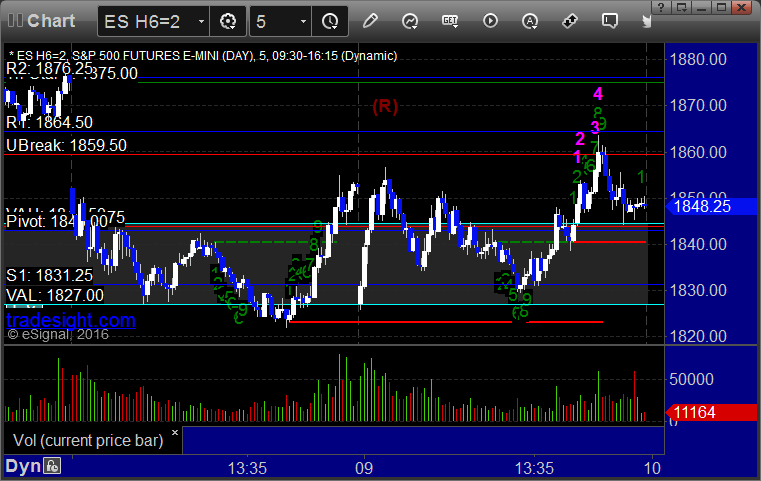Image resolution: width=761 pixels, height=481 pixels.
Task: Open the symbol settings gear
Action: pyautogui.click(x=228, y=21)
